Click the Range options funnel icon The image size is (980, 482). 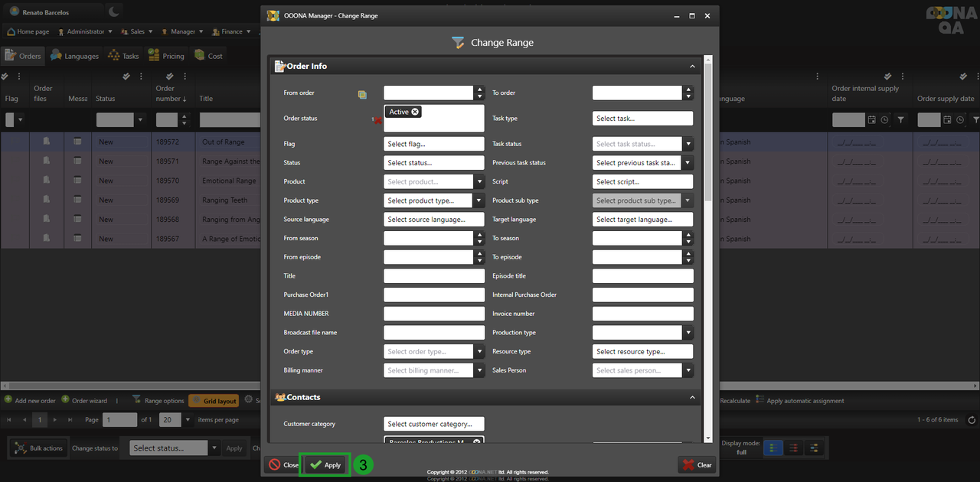point(137,400)
